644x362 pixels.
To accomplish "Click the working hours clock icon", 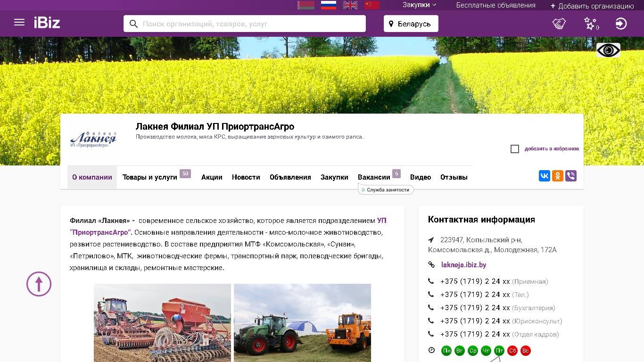I will (431, 350).
